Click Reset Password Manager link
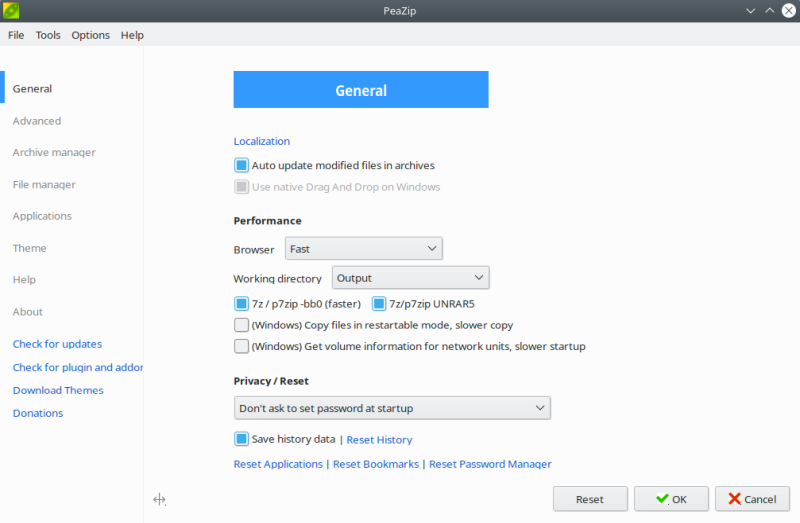Screen dimensions: 800x523 (490, 464)
